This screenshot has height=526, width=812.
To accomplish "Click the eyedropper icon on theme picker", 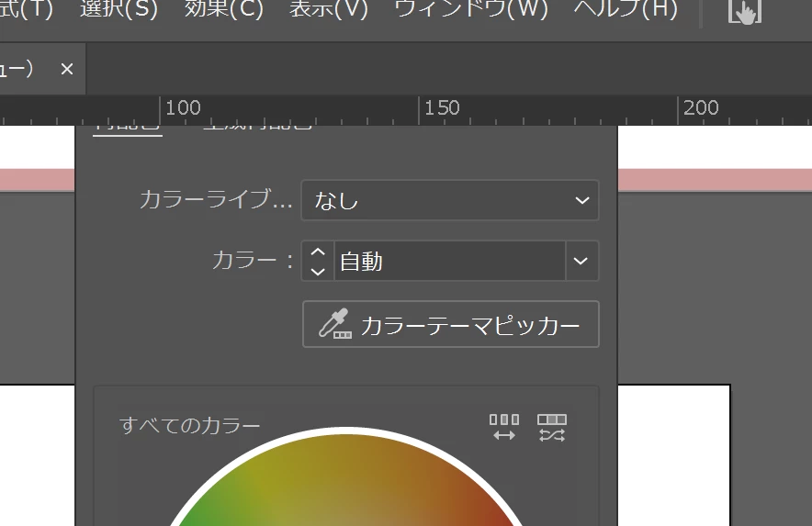I will [334, 324].
